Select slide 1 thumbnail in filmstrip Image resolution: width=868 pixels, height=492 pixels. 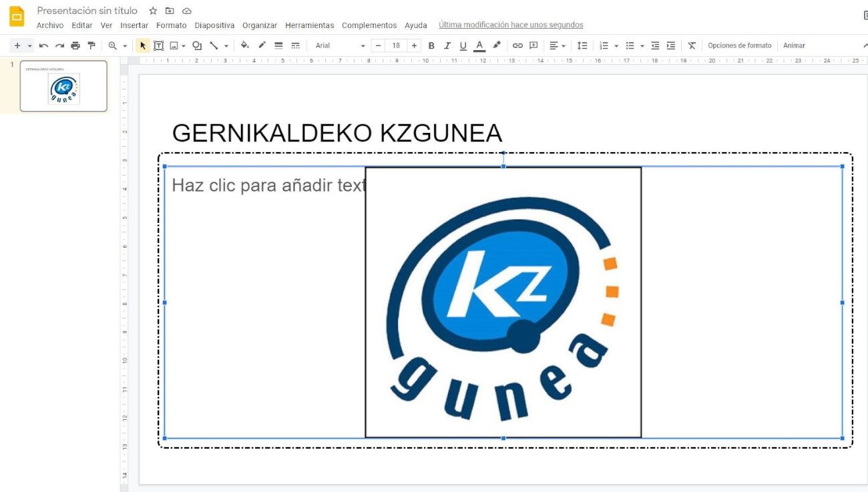tap(63, 86)
